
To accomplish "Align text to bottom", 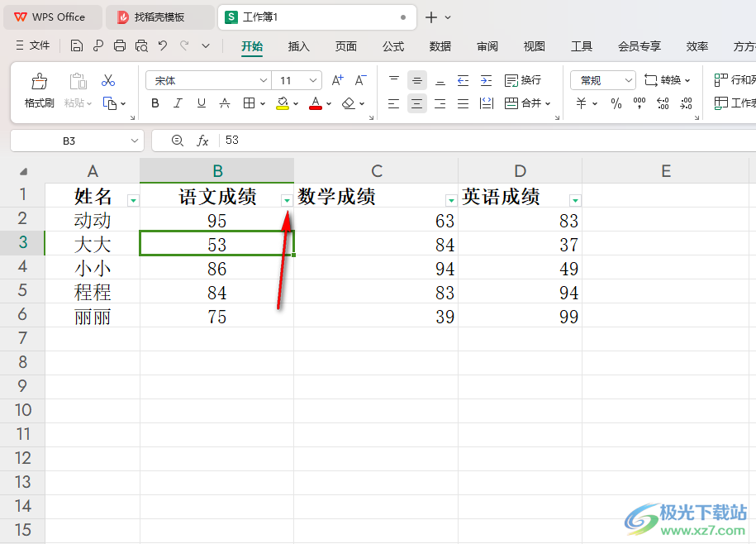I will pos(440,80).
